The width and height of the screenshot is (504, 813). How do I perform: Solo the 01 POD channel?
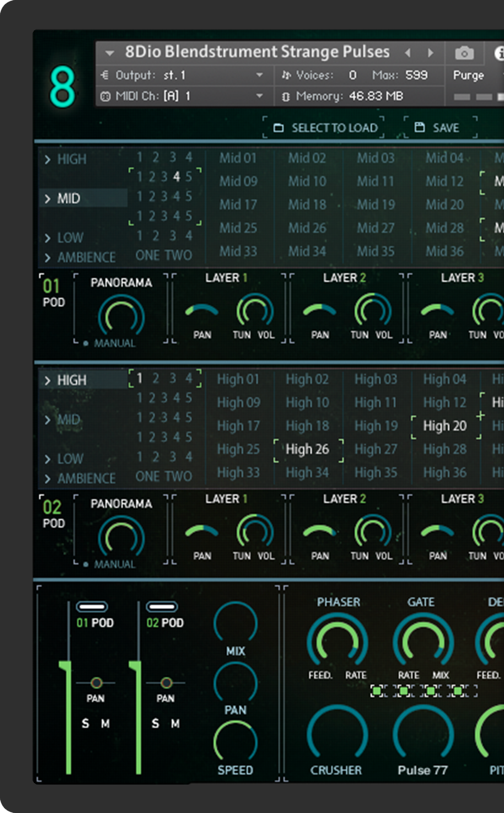coord(85,724)
